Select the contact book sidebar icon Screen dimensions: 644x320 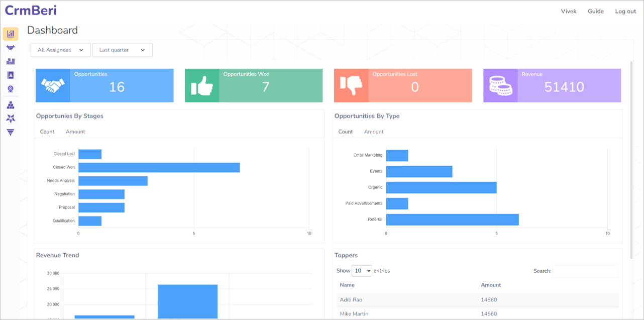coord(11,75)
